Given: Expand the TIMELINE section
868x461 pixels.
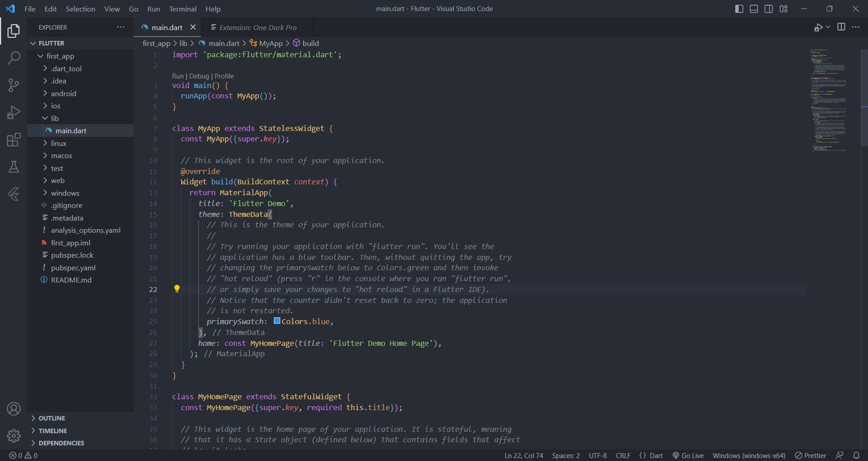Looking at the screenshot, I should (81, 431).
